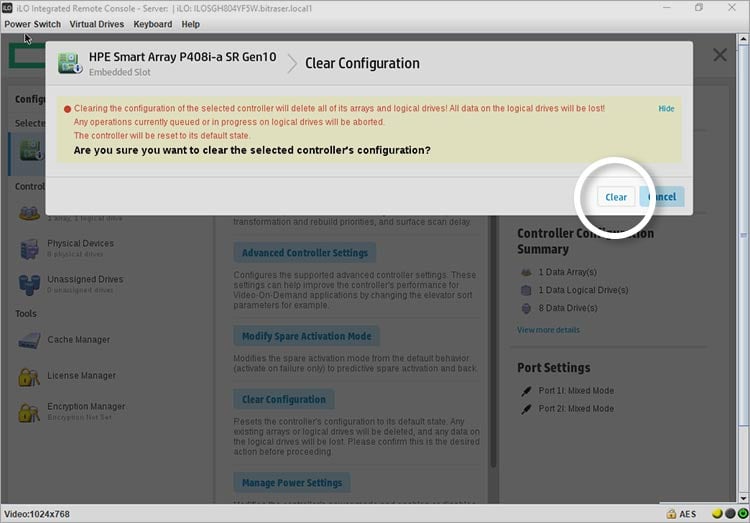Select License Manager label
The width and height of the screenshot is (750, 523).
pyautogui.click(x=81, y=376)
